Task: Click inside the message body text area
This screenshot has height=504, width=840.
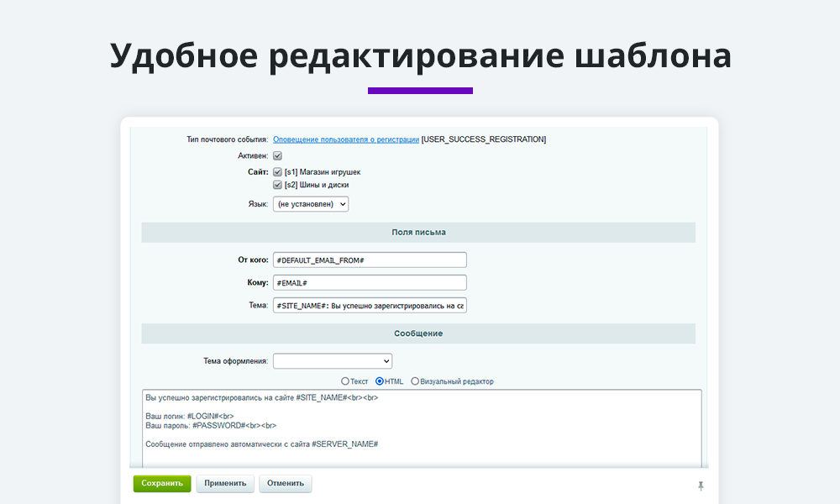Action: click(420, 428)
